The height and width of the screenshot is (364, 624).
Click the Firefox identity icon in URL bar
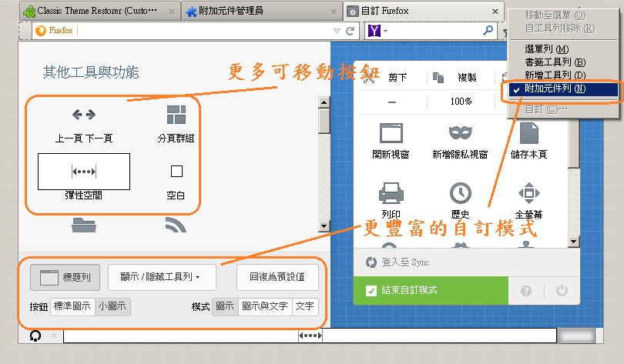point(41,31)
